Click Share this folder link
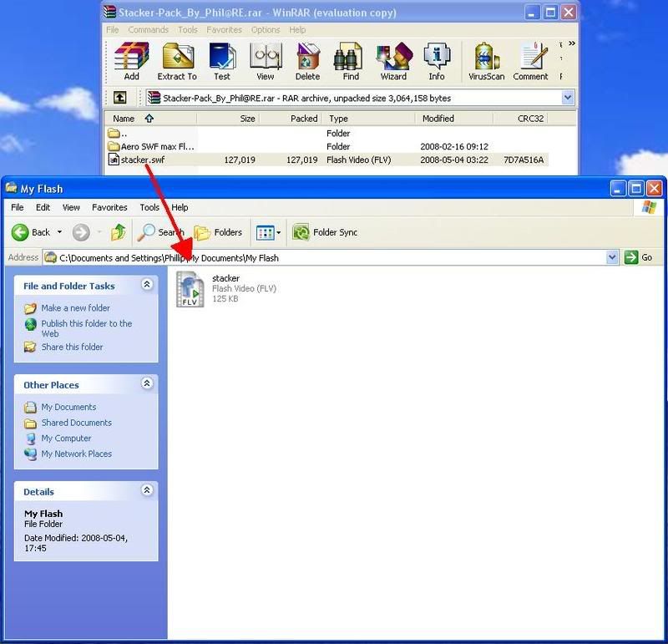Screen dimensions: 668x644 click(x=72, y=347)
